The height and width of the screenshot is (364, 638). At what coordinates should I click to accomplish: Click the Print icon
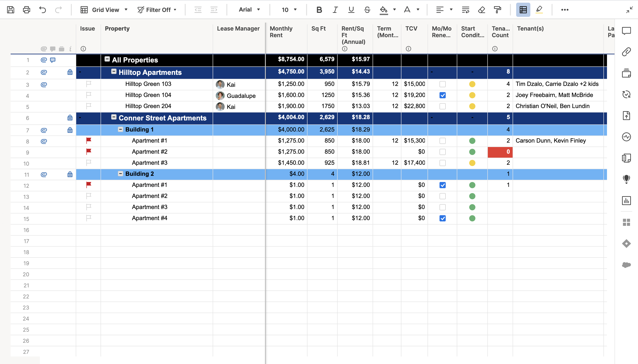point(27,10)
